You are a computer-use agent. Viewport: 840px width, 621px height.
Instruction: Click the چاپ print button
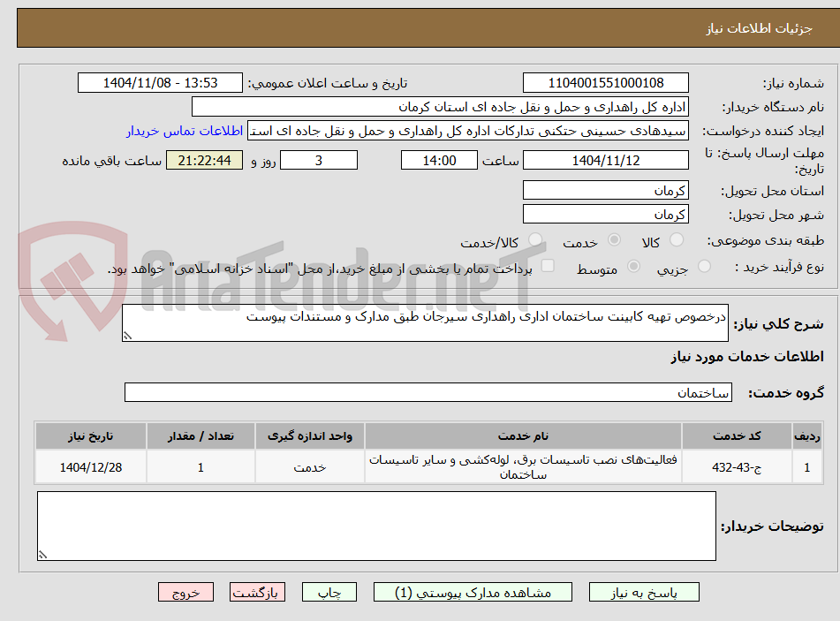pyautogui.click(x=329, y=592)
